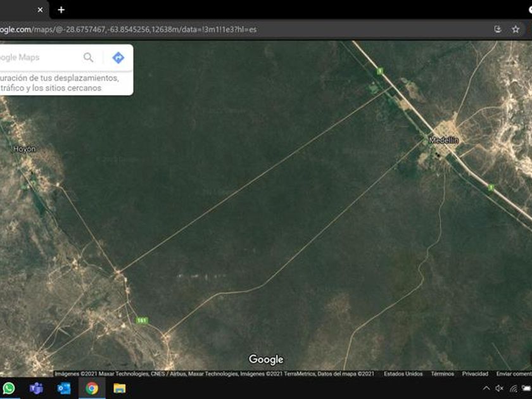This screenshot has height=399, width=532.
Task: Open the Wi-Fi network tray icon
Action: (x=513, y=388)
